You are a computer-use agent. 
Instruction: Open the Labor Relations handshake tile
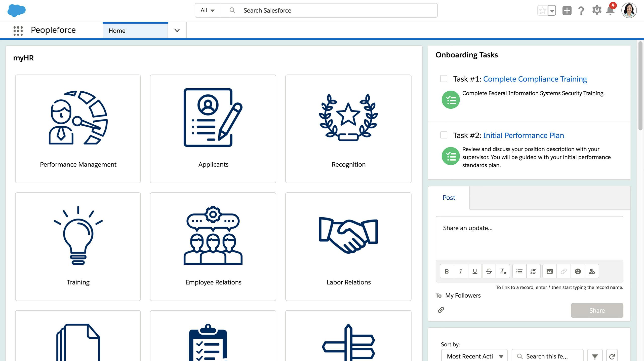348,246
